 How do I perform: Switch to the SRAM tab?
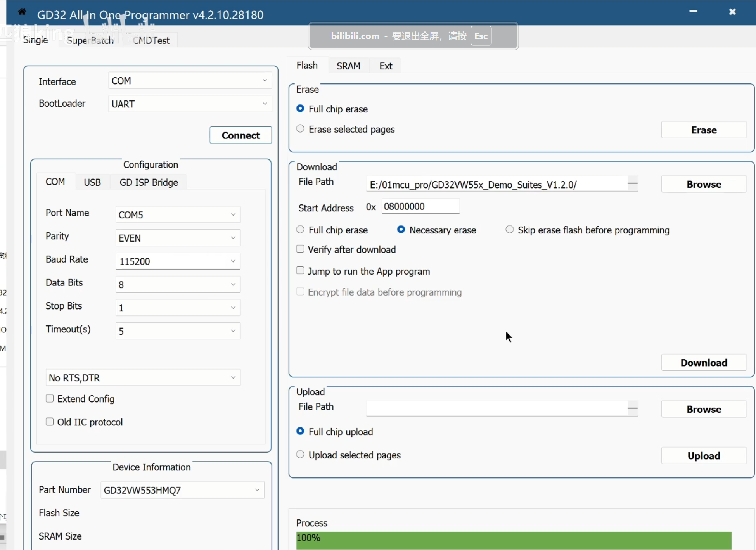click(x=348, y=66)
